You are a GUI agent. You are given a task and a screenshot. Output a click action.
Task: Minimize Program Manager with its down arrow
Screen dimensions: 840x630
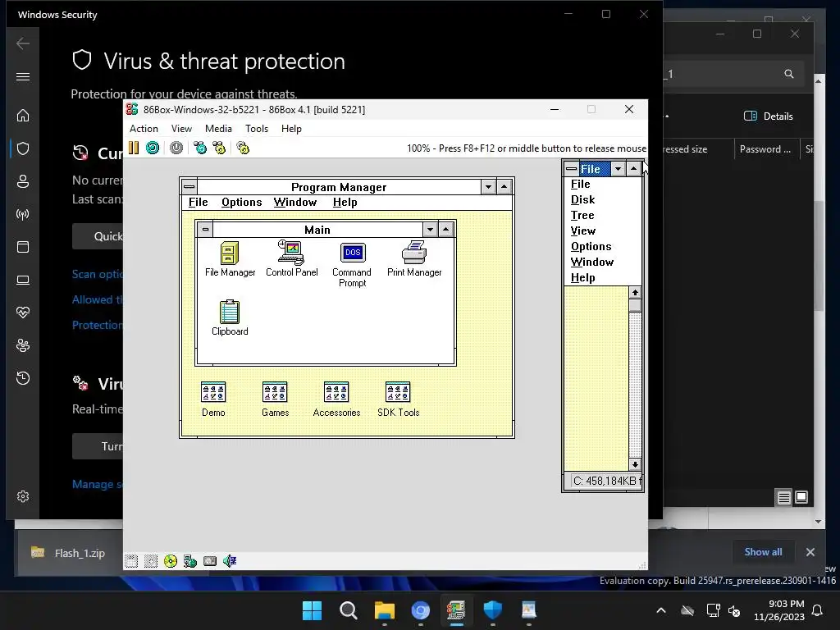(488, 187)
